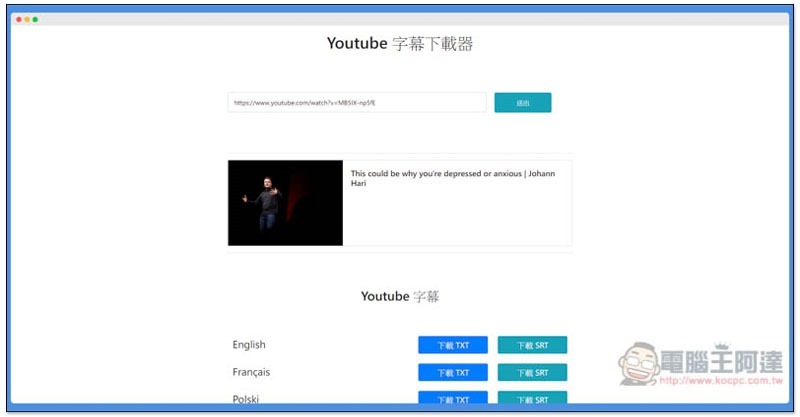This screenshot has width=800, height=417.
Task: Download Français subtitles as SRT
Action: click(532, 373)
